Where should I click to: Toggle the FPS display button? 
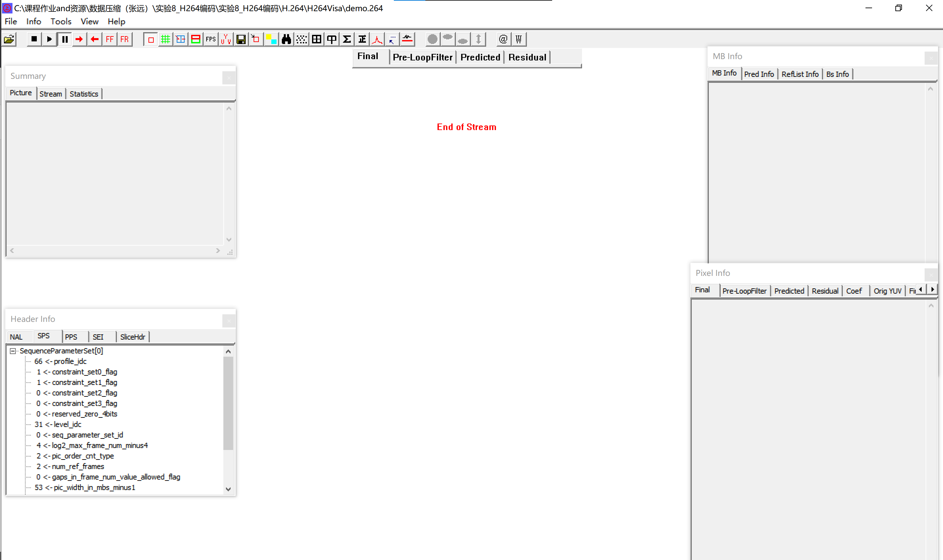pyautogui.click(x=211, y=39)
